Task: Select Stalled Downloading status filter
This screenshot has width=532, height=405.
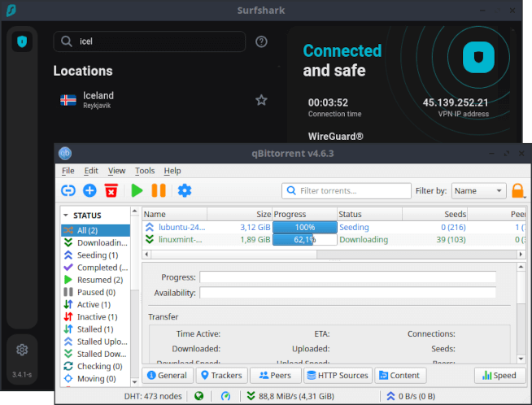Action: pos(96,354)
